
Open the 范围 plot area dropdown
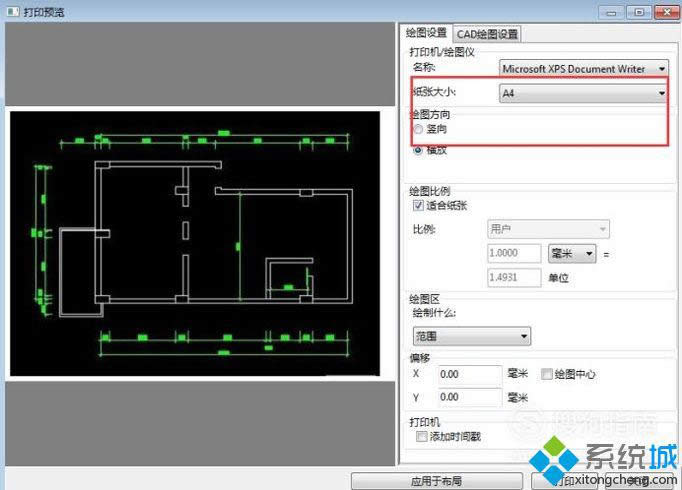tap(471, 336)
